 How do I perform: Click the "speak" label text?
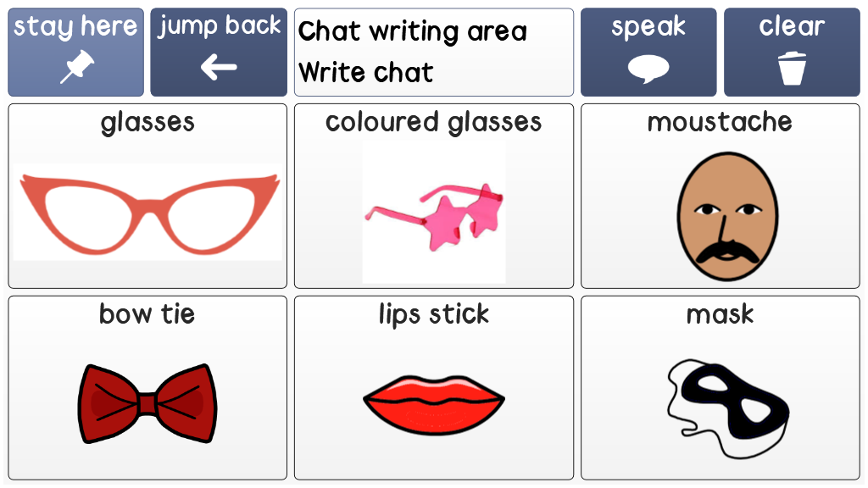(x=648, y=27)
